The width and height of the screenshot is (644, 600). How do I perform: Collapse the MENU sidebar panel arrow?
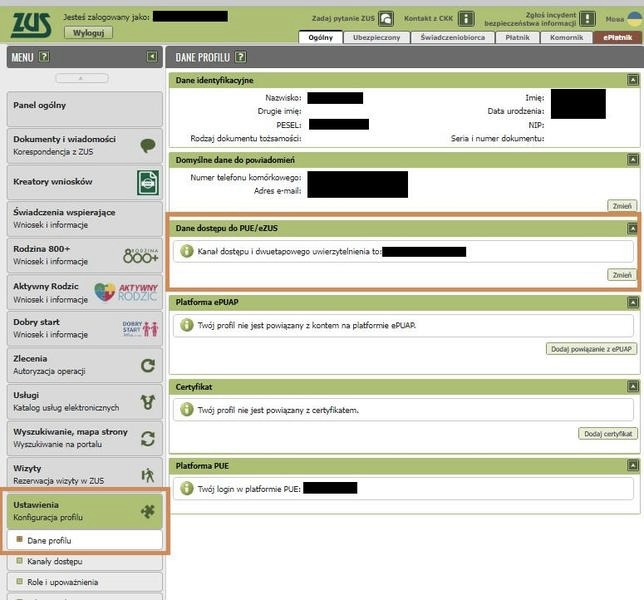pos(152,56)
